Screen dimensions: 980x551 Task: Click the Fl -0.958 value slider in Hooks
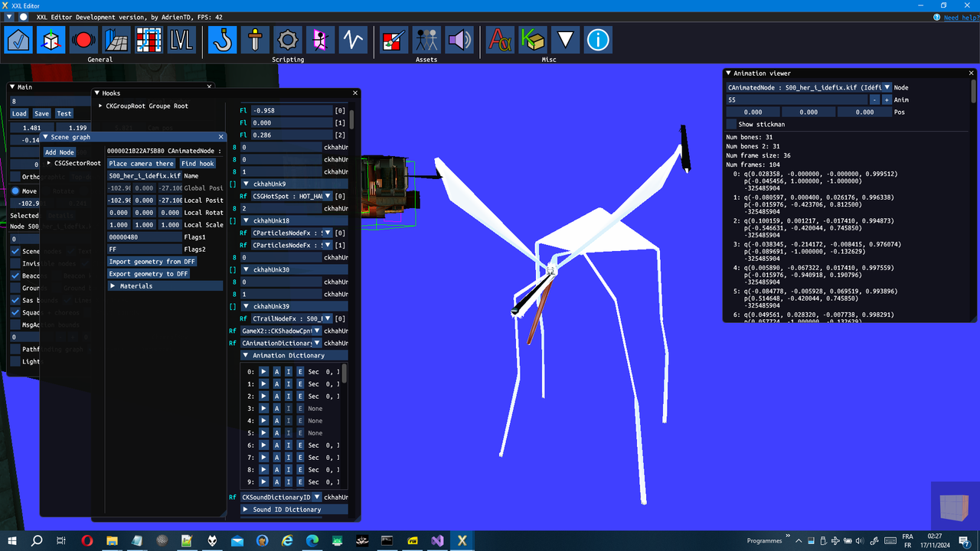[x=292, y=110]
